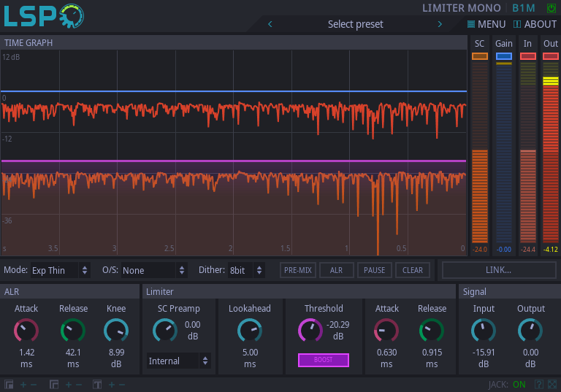
Task: Click the fullscreen icon beside JACK status
Action: [552, 384]
